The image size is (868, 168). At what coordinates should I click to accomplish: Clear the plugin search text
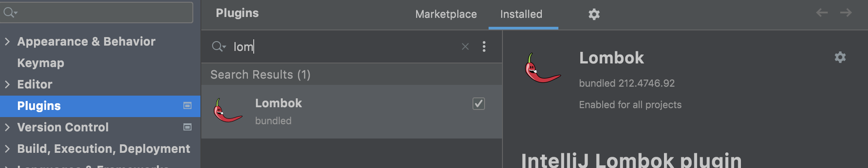click(x=465, y=46)
